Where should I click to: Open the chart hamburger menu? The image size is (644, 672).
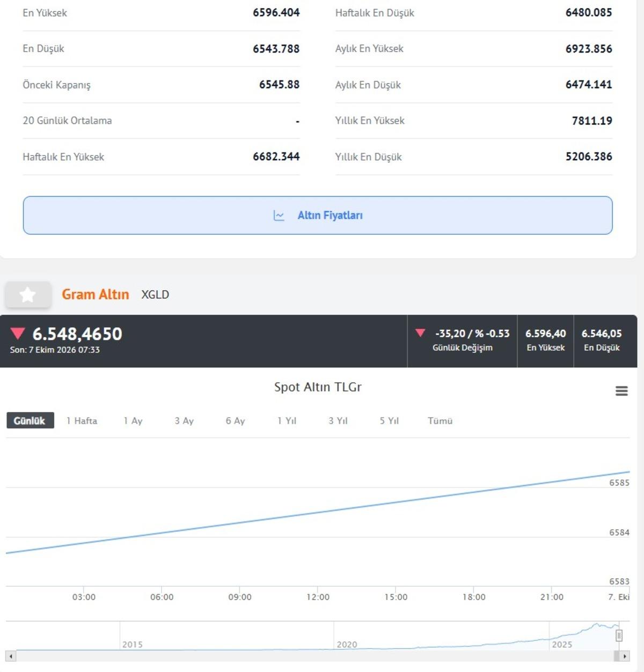point(621,391)
